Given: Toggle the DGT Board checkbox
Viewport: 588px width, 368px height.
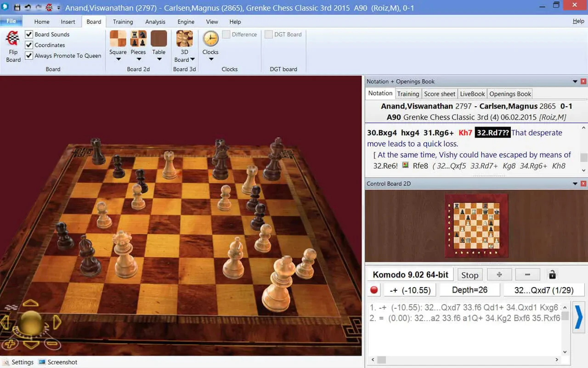Looking at the screenshot, I should [268, 34].
